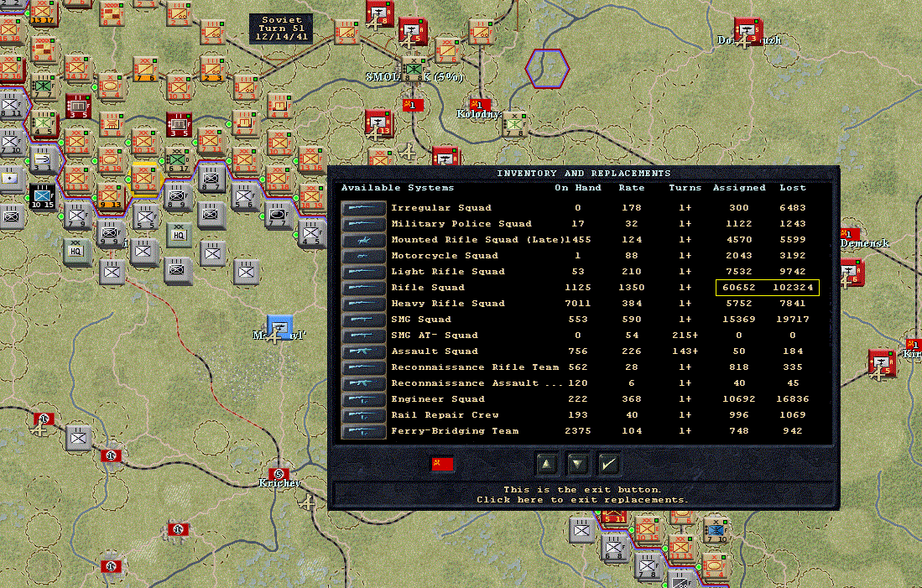Click the 'Assigned' column header
Viewport: 922px width, 588px height.
point(739,188)
